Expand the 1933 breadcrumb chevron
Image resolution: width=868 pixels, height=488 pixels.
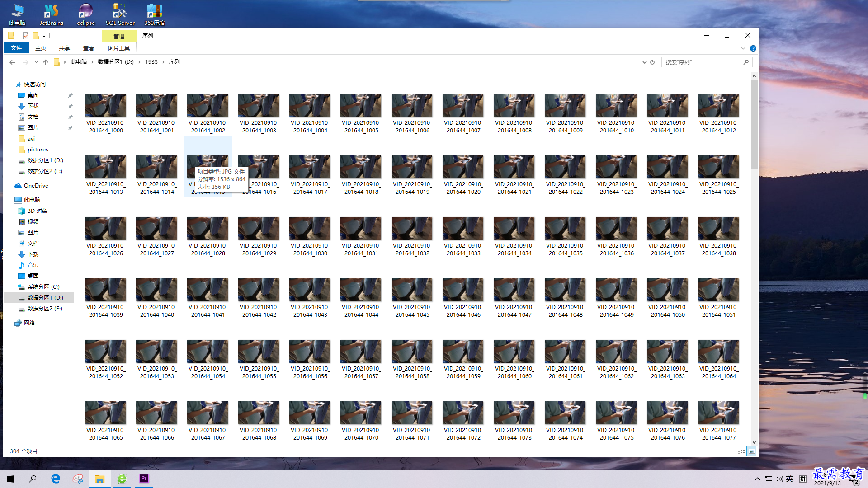pyautogui.click(x=163, y=62)
